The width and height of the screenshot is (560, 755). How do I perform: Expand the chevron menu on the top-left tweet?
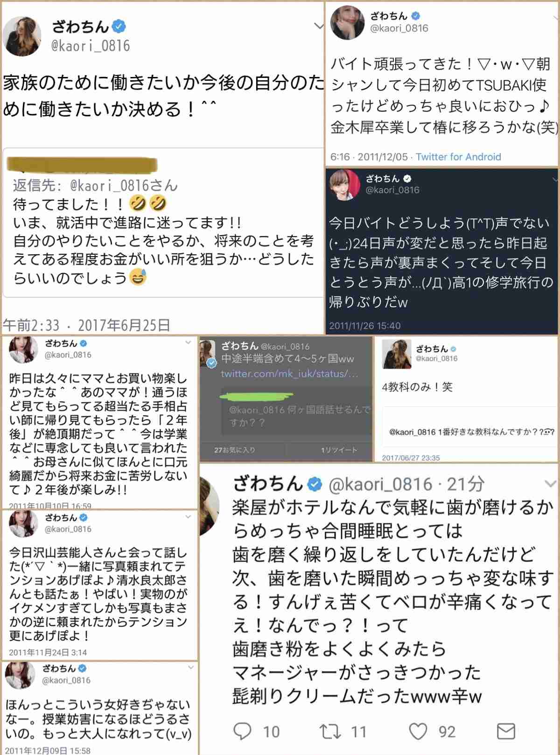pyautogui.click(x=319, y=26)
